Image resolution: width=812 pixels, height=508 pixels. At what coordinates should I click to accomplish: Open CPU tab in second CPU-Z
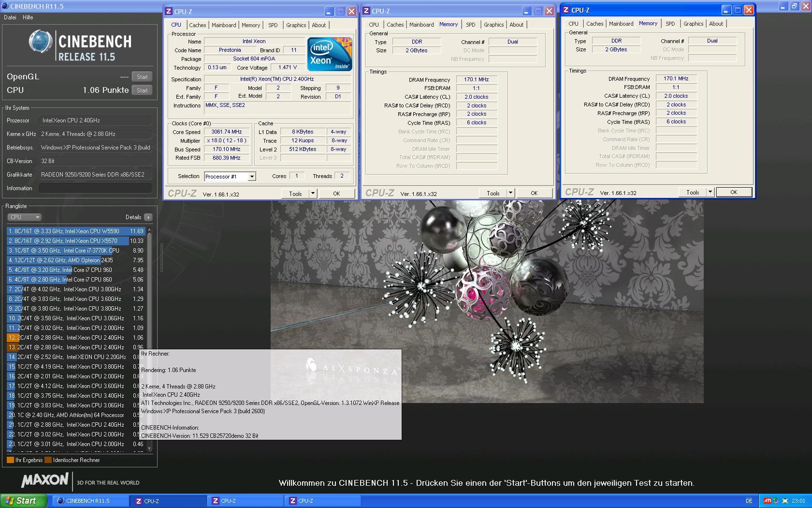374,25
